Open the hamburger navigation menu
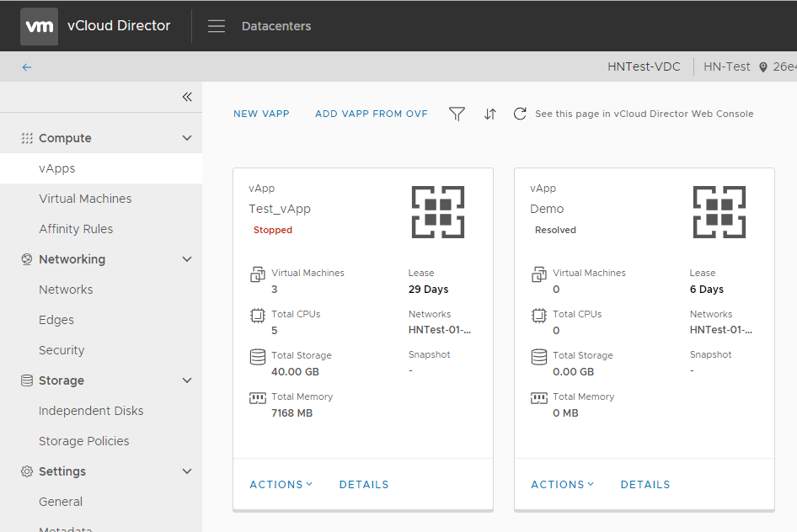This screenshot has width=797, height=532. (x=216, y=26)
